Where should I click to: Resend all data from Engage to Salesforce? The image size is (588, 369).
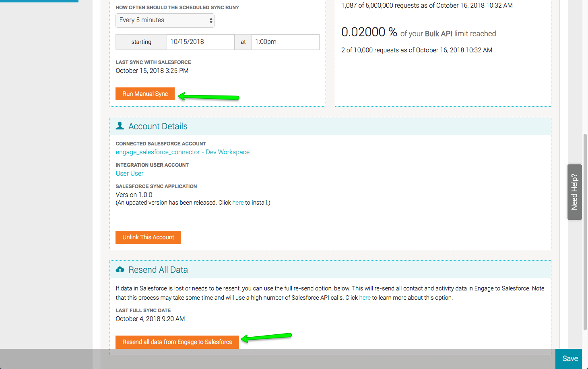click(x=177, y=342)
